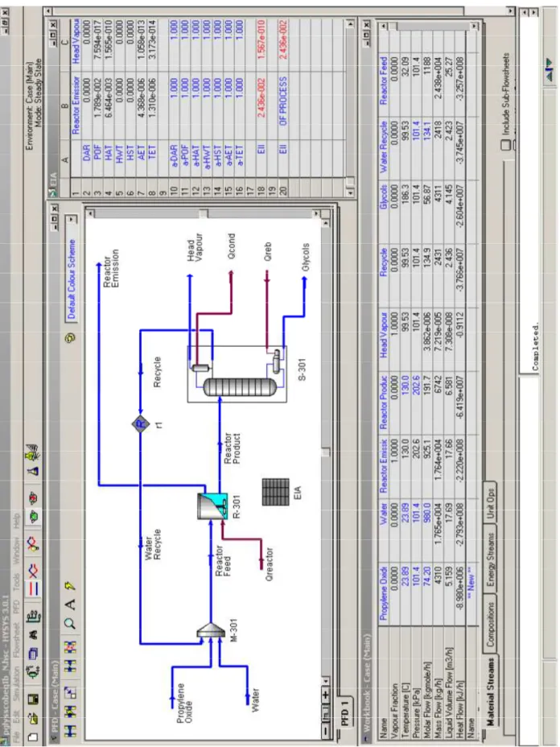Open the Window menu
This screenshot has width=560, height=747.
(x=16, y=549)
